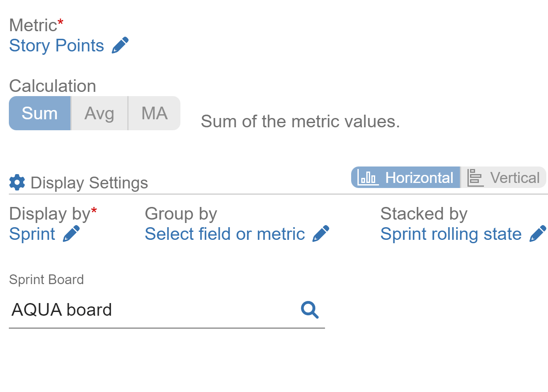Click the Sprint link under Display by

(x=32, y=234)
